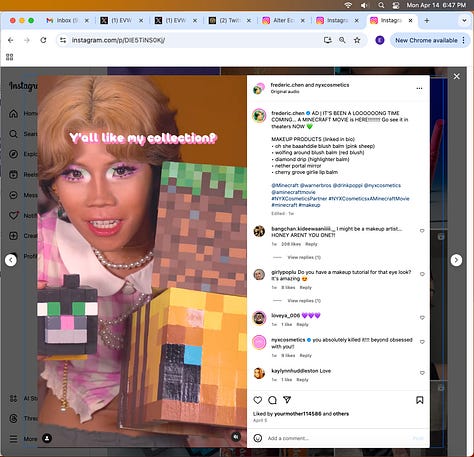Image resolution: width=474 pixels, height=457 pixels.
Task: Open Threads icon in the sidebar
Action: point(13,418)
